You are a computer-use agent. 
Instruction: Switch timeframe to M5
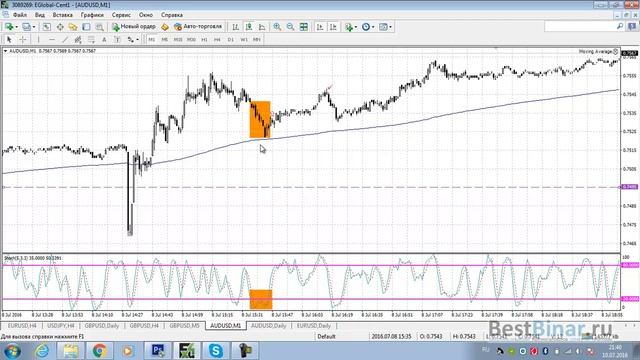[x=164, y=40]
